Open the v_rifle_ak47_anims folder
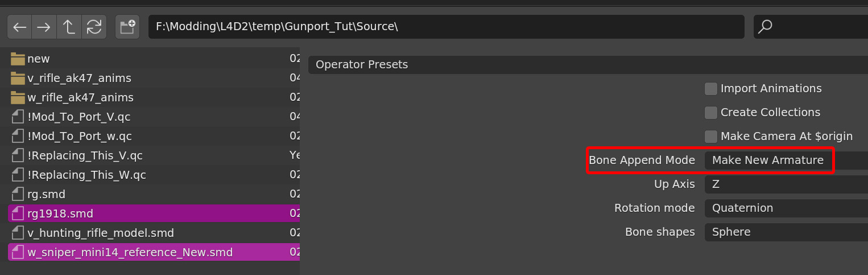868x275 pixels. click(79, 78)
